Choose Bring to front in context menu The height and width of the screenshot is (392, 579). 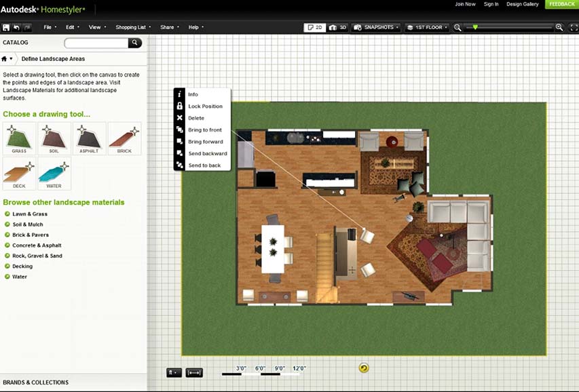coord(204,130)
